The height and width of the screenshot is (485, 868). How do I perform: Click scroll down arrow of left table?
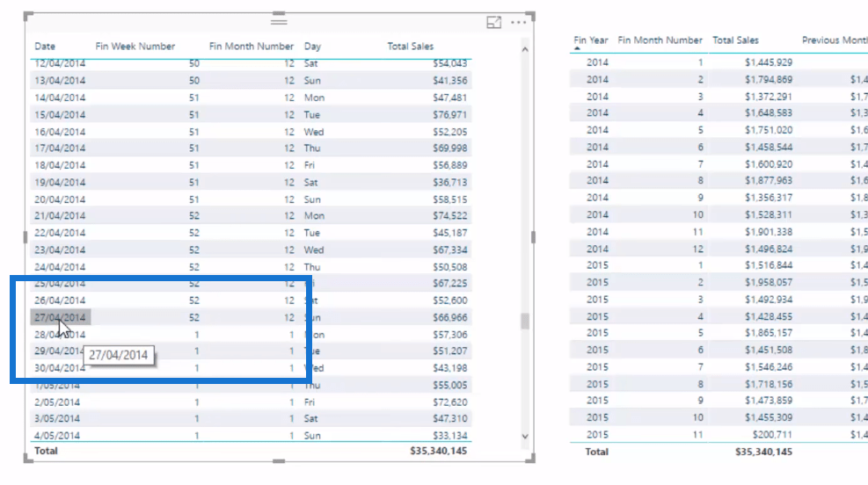tap(525, 437)
